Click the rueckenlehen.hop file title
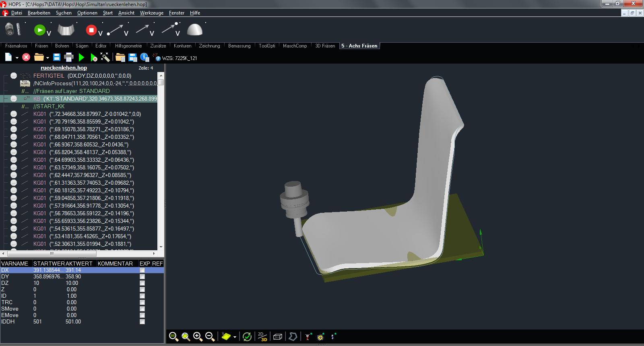644x346 pixels. coord(64,68)
